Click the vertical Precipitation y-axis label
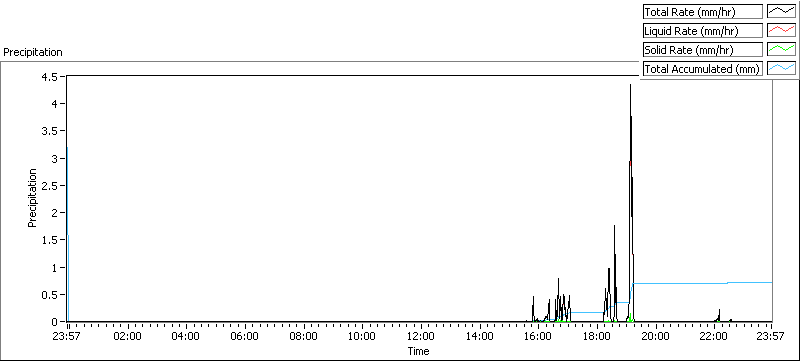The width and height of the screenshot is (800, 361). coord(32,198)
